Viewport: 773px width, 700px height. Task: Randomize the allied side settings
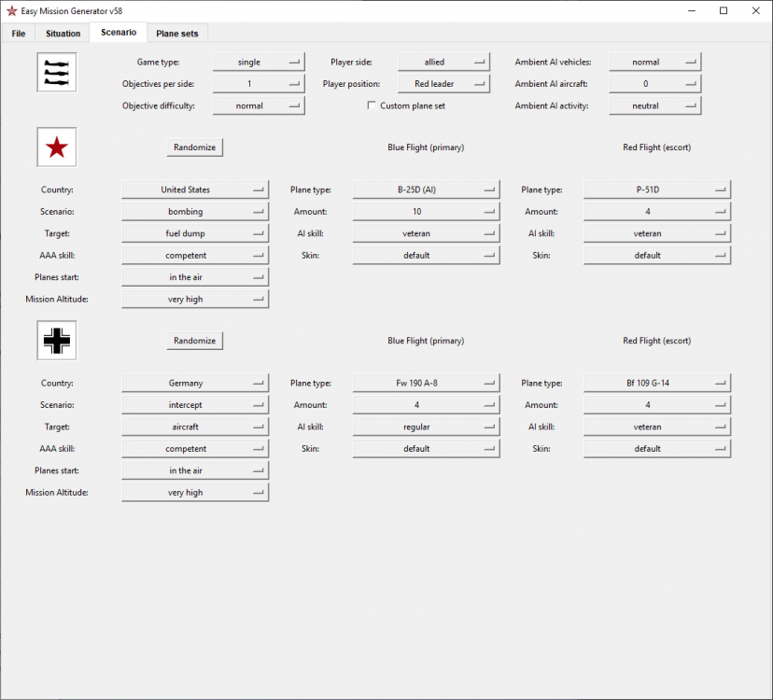[x=195, y=147]
